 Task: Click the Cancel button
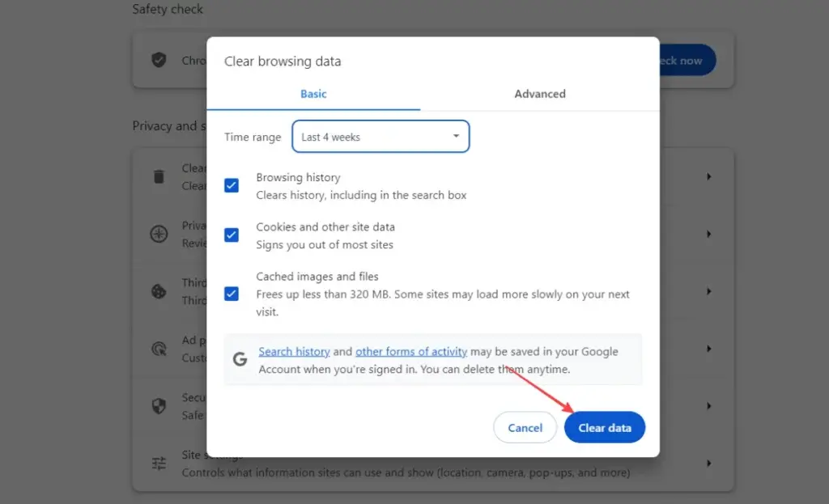tap(525, 428)
